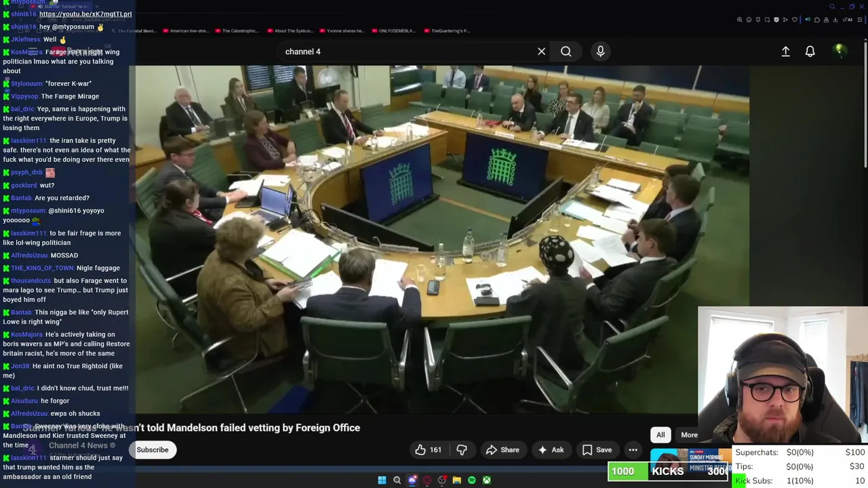Screen dimensions: 868x488
Task: Click chat username 'thousandcuts'
Action: (x=31, y=281)
